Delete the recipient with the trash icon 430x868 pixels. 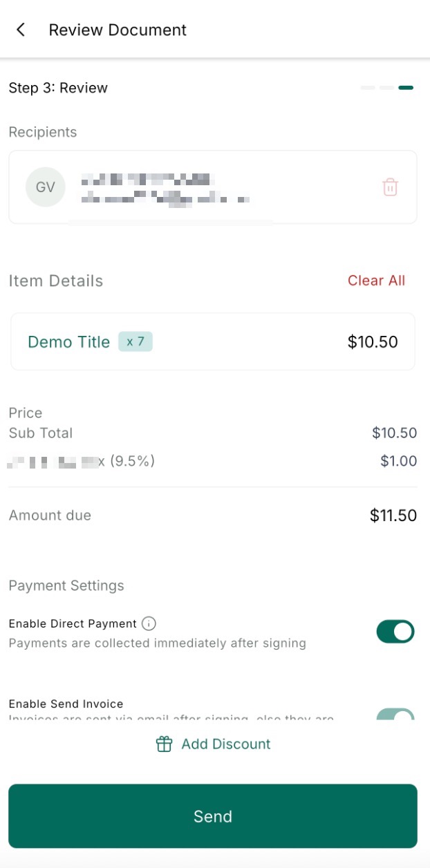[390, 187]
